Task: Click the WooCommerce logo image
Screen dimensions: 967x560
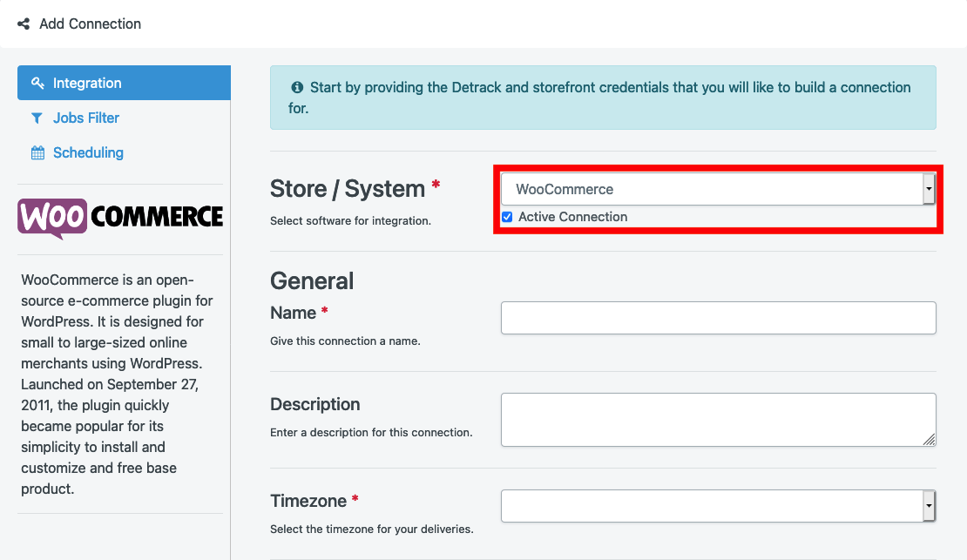Action: point(120,219)
